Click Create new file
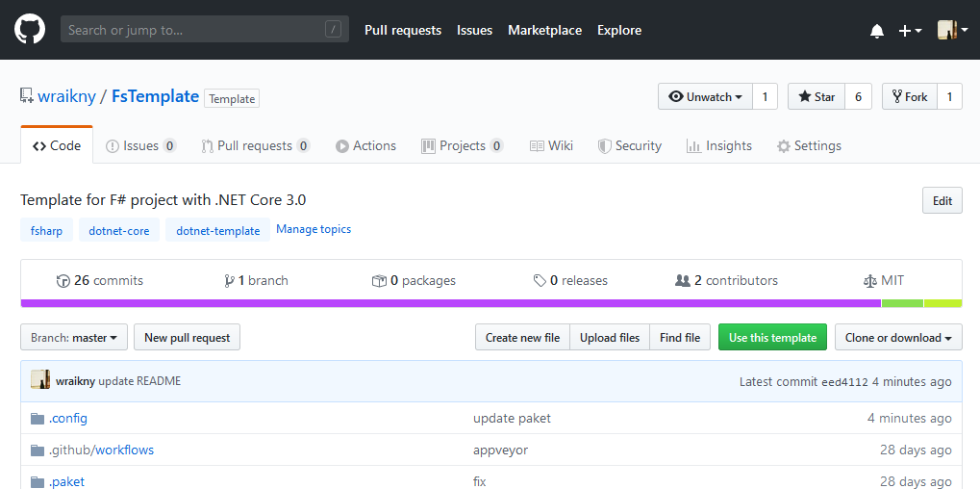 click(x=522, y=337)
